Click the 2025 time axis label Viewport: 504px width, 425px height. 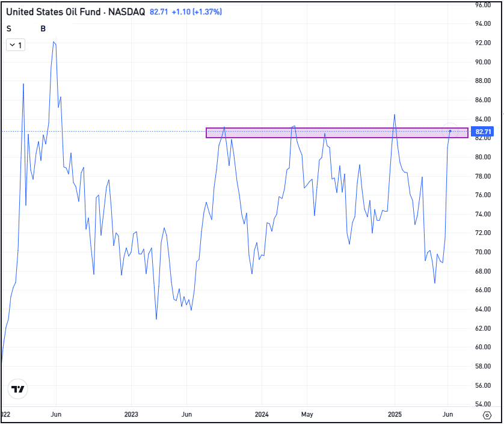point(395,414)
